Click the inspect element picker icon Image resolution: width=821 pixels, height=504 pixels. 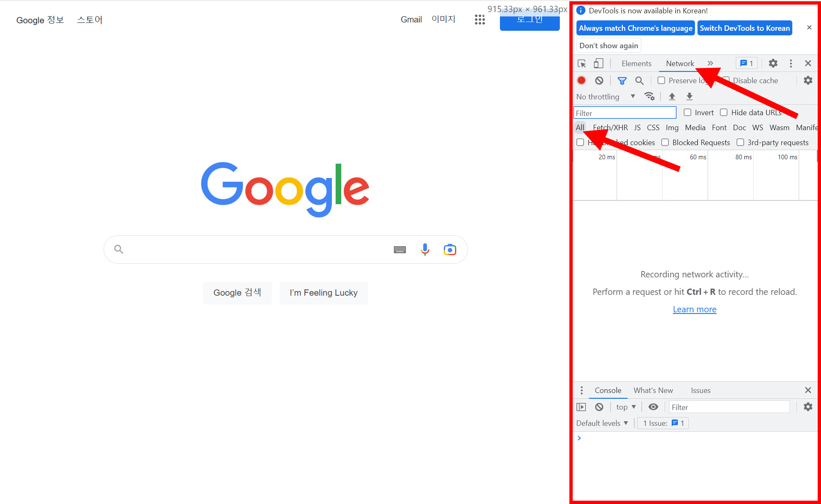(x=581, y=64)
